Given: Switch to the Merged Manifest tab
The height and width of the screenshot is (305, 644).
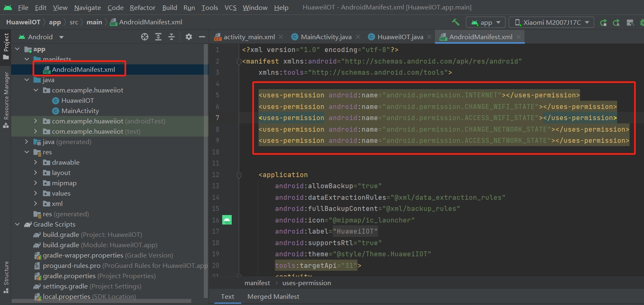Looking at the screenshot, I should click(x=273, y=297).
